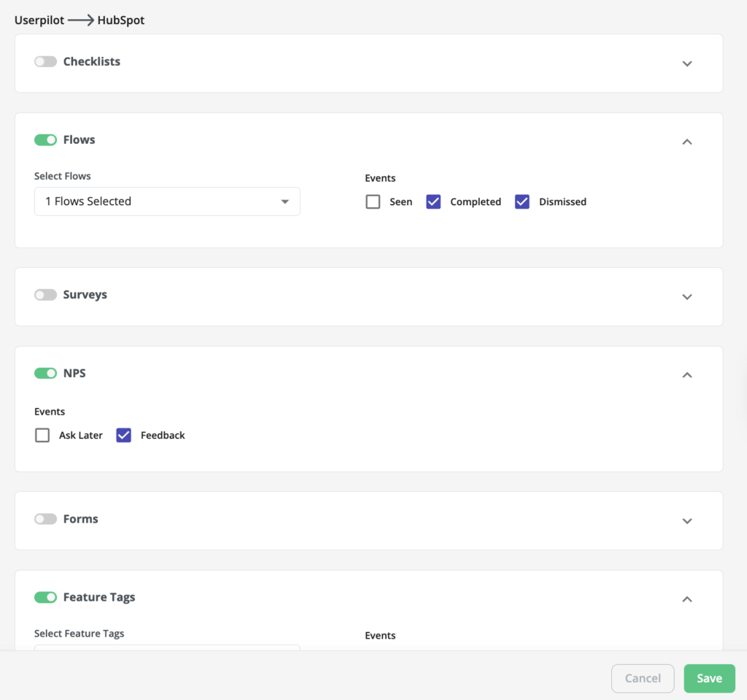
Task: Disable the Feature Tags toggle switch
Action: point(45,597)
